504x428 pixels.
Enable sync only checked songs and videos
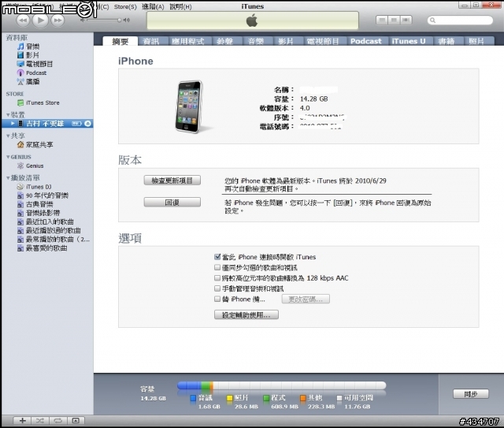tap(217, 267)
